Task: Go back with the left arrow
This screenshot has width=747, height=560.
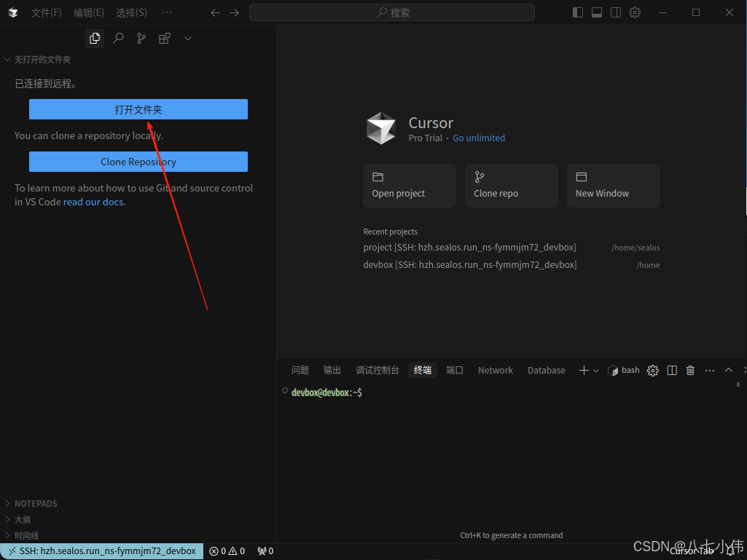Action: point(215,13)
